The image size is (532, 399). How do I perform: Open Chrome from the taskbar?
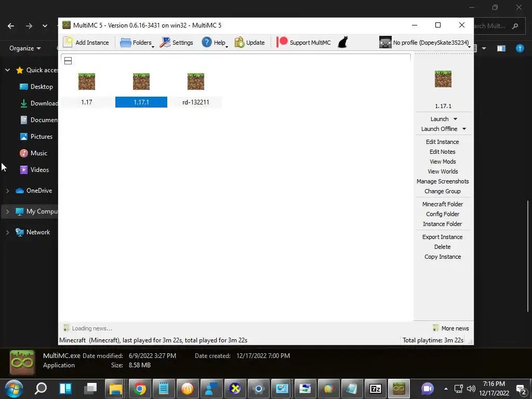click(x=139, y=389)
